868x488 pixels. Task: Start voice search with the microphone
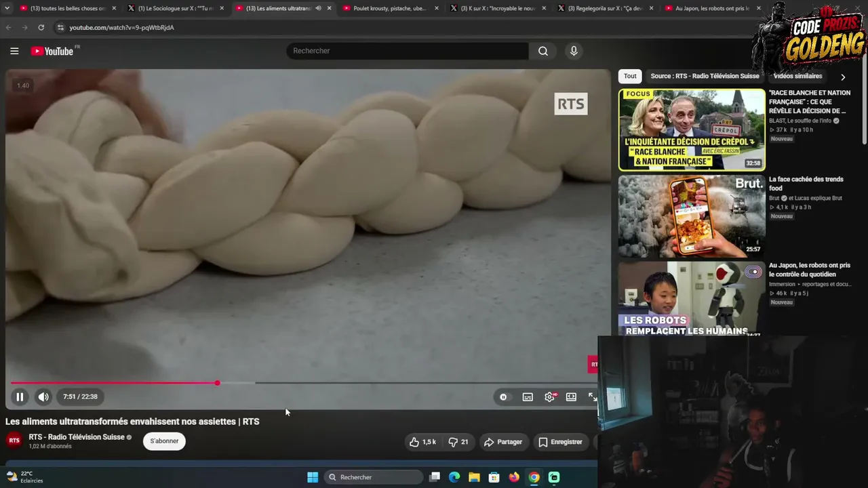click(x=574, y=51)
